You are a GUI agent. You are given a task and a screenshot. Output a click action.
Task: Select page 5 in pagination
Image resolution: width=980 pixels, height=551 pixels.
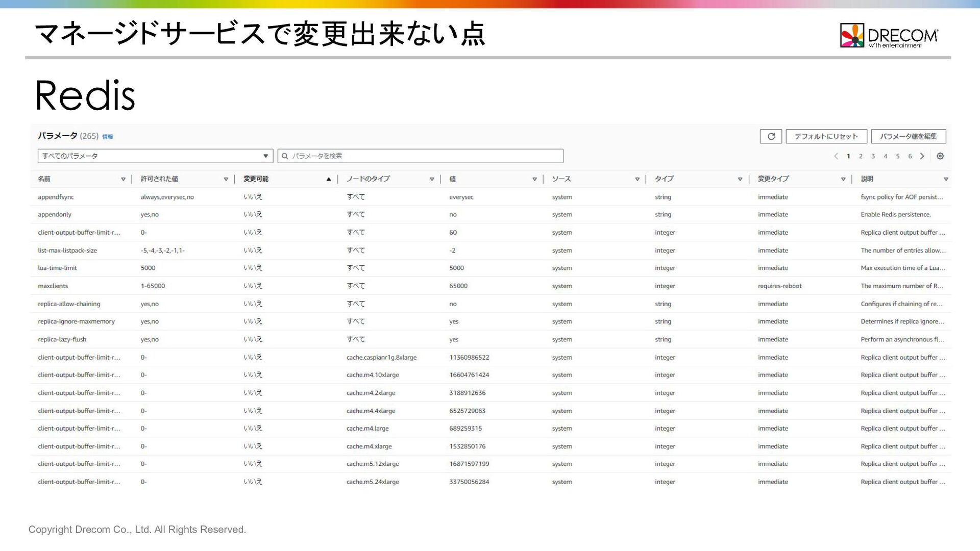[x=898, y=156]
